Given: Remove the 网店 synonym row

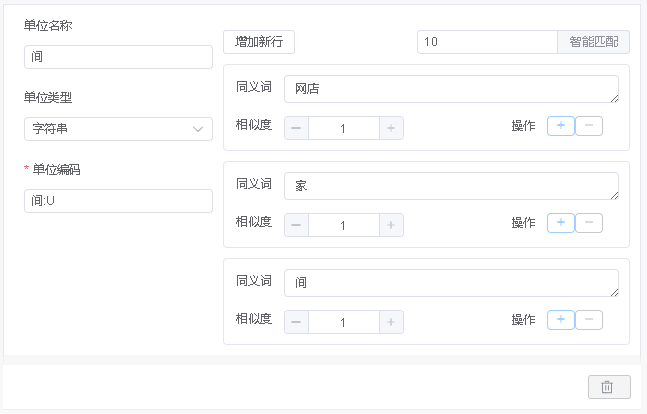Looking at the screenshot, I should [x=589, y=126].
